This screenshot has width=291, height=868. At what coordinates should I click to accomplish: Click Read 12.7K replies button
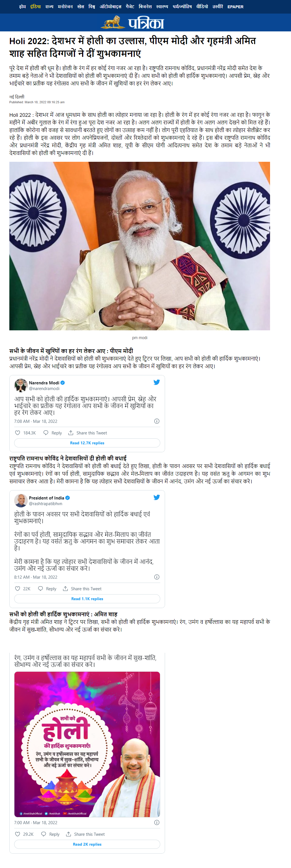click(87, 443)
